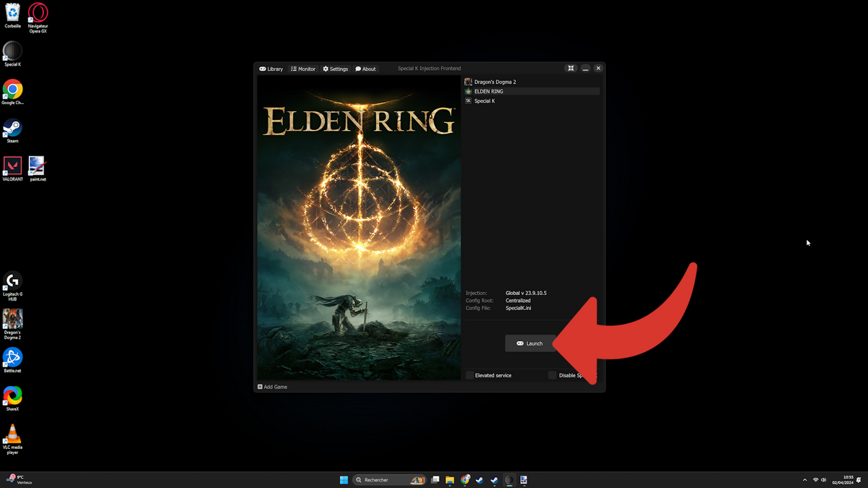
Task: Click Add Game at the bottom left
Action: 273,387
